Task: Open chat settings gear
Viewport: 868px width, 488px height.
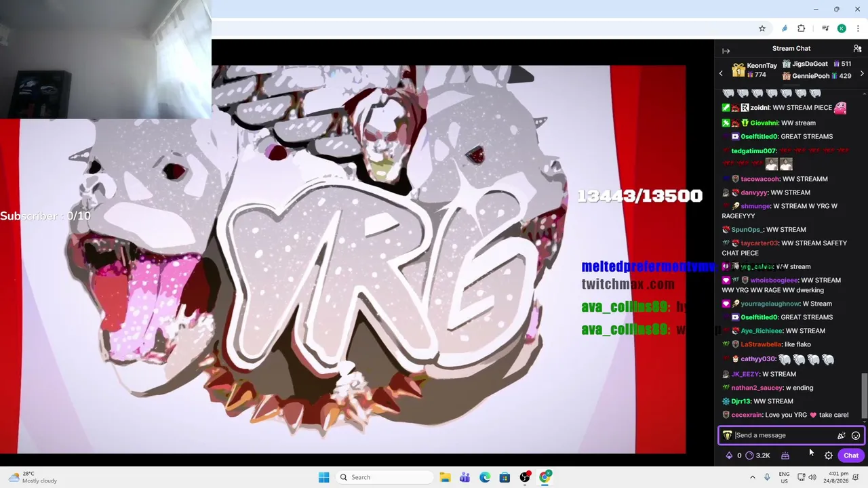Action: [x=829, y=455]
